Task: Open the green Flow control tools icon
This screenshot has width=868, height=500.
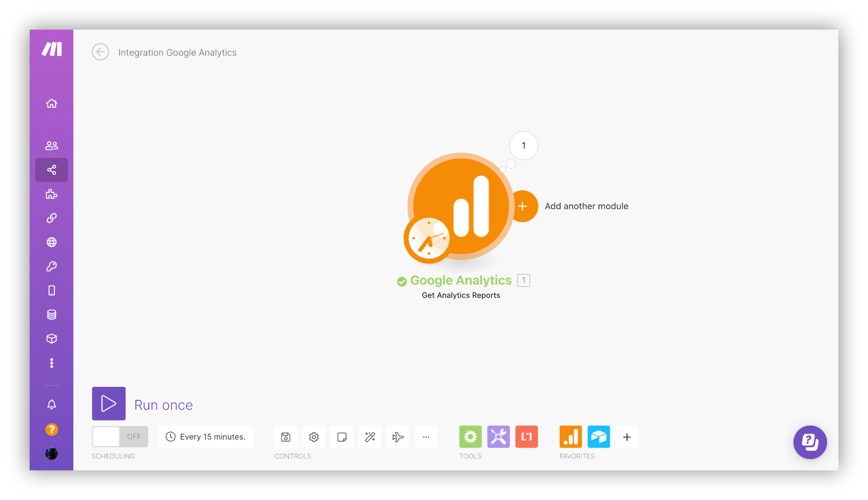Action: (471, 437)
